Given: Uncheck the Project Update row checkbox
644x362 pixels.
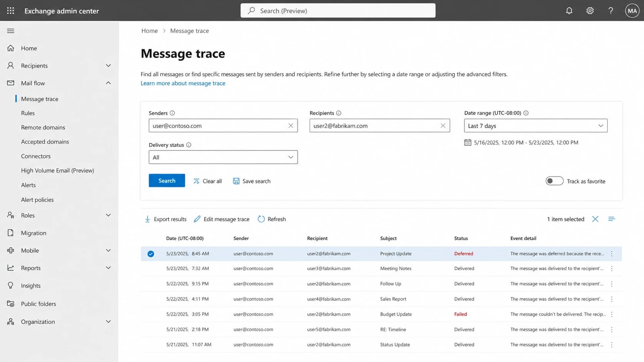Looking at the screenshot, I should pos(151,254).
